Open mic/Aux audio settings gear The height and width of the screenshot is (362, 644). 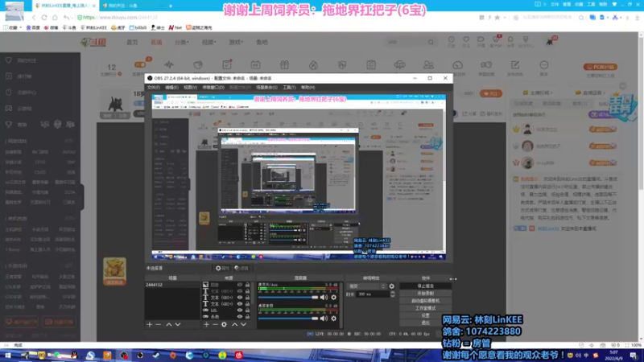coord(333,297)
